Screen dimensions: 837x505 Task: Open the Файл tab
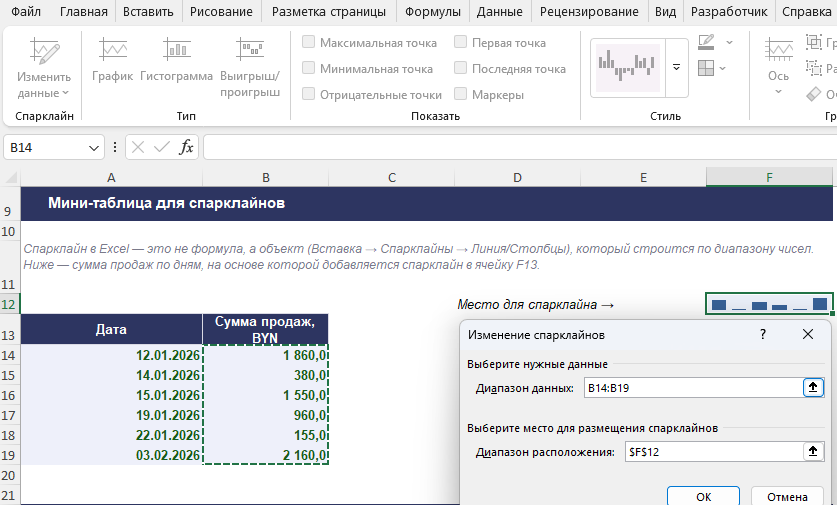[26, 12]
